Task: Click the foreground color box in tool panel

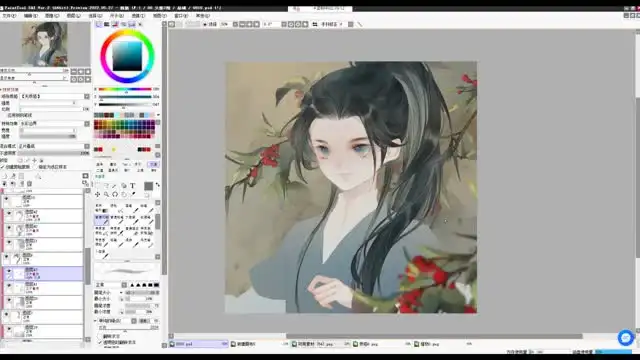Action: [149, 186]
